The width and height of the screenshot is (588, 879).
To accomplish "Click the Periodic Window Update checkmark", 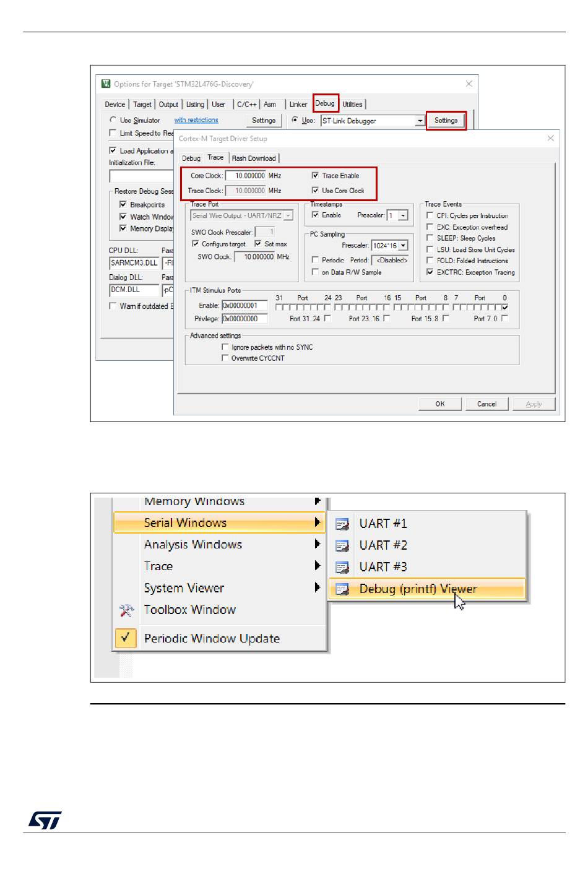I will pyautogui.click(x=126, y=638).
